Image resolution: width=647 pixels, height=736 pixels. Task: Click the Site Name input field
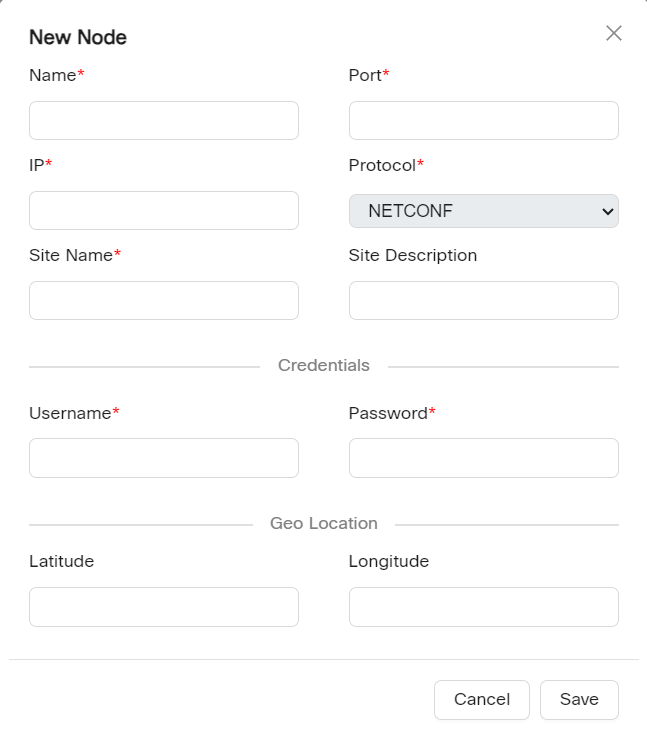tap(163, 300)
